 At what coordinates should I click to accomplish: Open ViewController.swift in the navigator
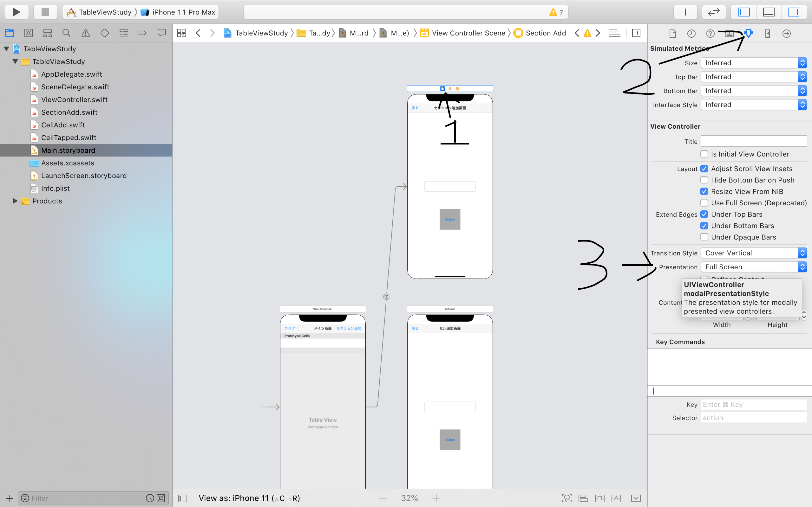pyautogui.click(x=74, y=99)
